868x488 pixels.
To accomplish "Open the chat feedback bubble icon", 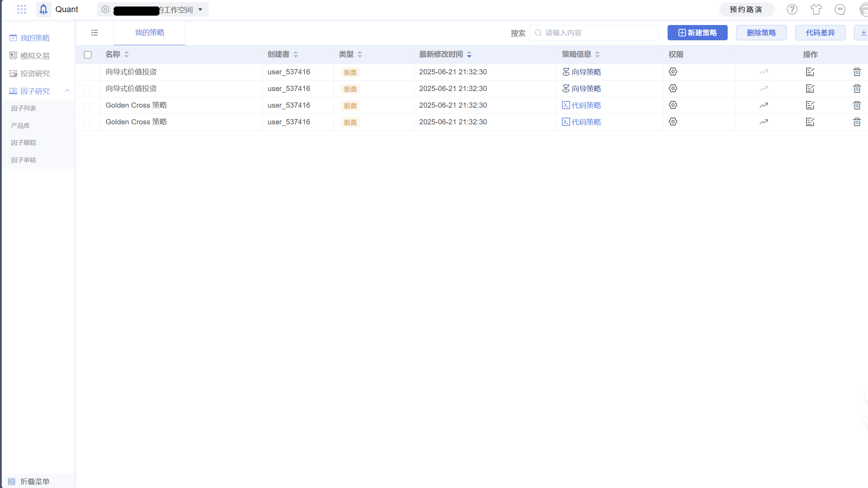I will [x=840, y=9].
